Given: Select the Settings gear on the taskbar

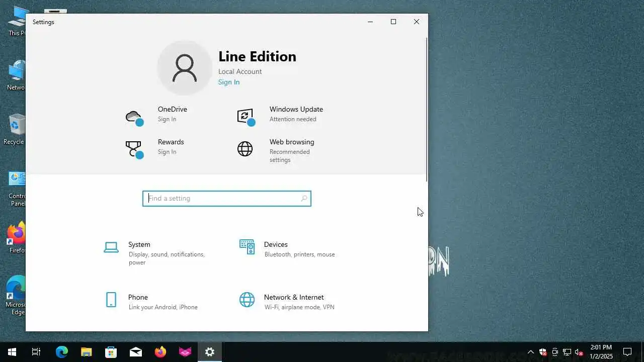Looking at the screenshot, I should tap(210, 352).
